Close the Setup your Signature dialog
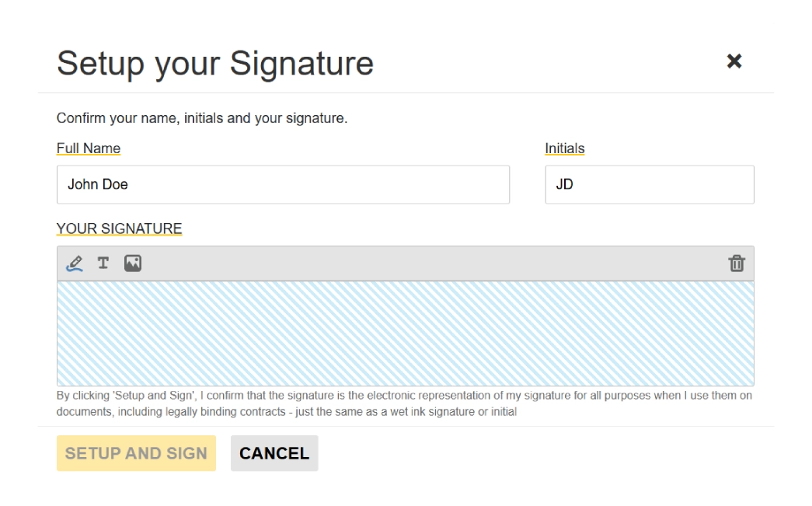 click(734, 61)
